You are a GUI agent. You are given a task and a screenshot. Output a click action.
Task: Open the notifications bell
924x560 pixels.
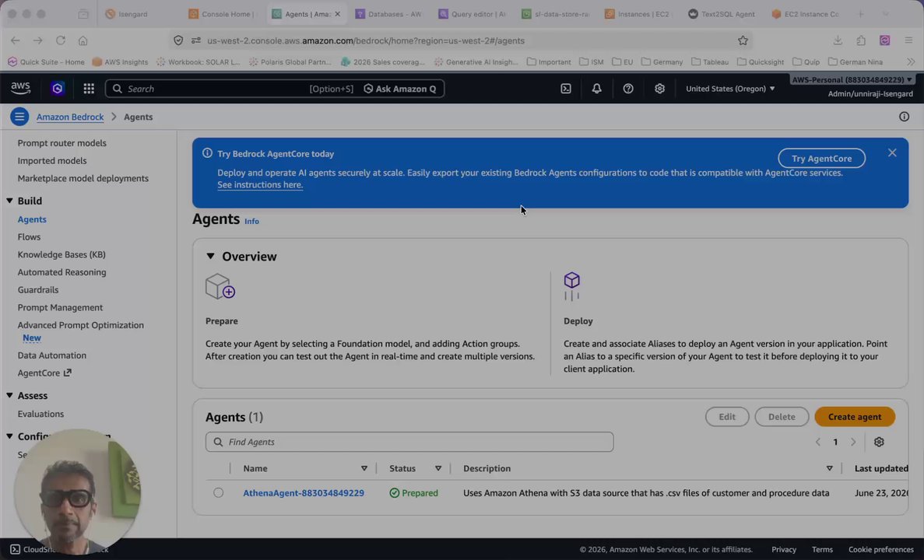pyautogui.click(x=596, y=89)
